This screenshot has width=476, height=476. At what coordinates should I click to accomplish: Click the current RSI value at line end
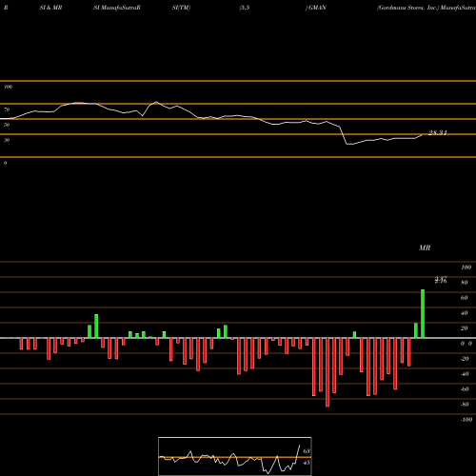pos(438,132)
